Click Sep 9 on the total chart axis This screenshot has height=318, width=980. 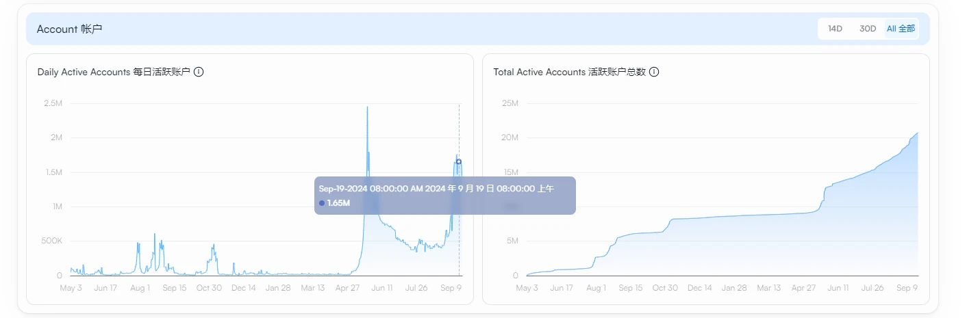(907, 288)
